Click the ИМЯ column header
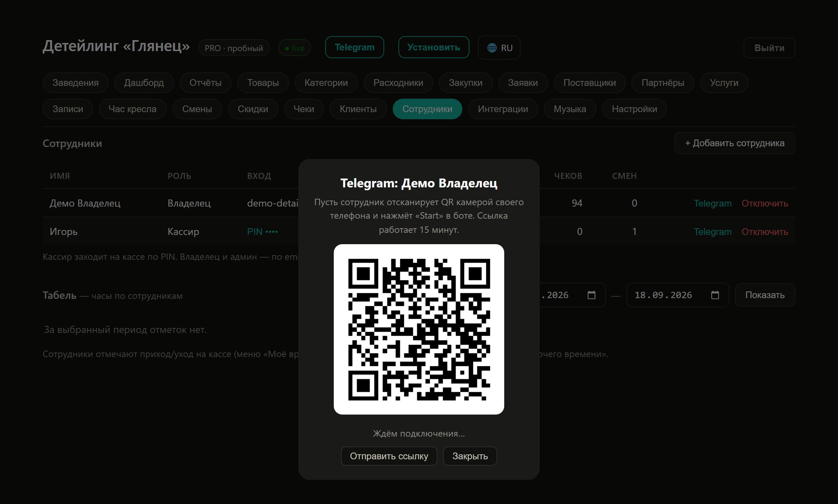 click(x=60, y=176)
